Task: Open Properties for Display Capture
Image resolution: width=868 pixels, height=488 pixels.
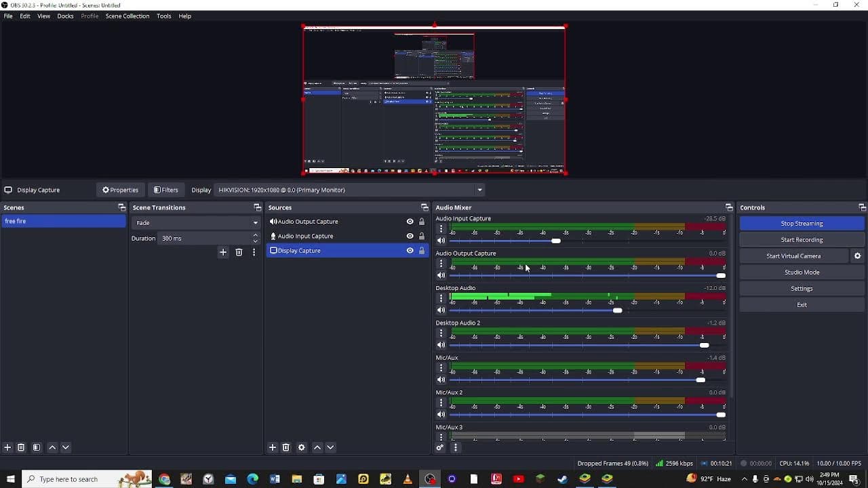Action: 120,190
